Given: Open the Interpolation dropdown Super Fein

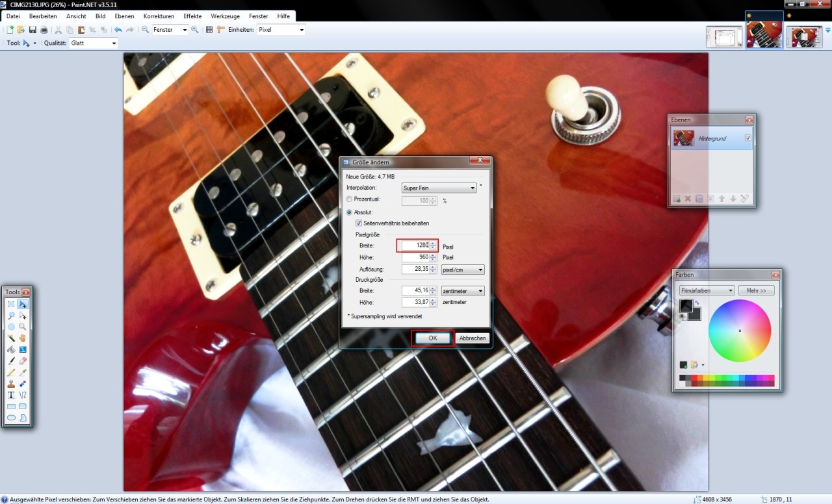Looking at the screenshot, I should pyautogui.click(x=439, y=188).
